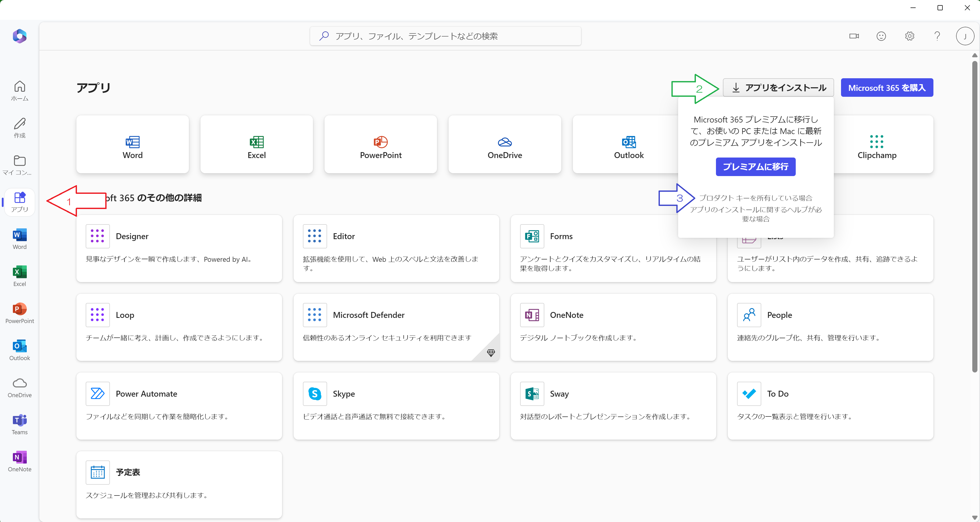The height and width of the screenshot is (522, 980).
Task: Open the People card
Action: [x=830, y=327]
